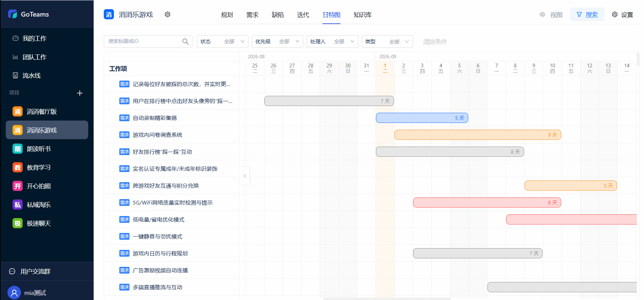The image size is (644, 300).
Task: Click the GoTeams logo icon
Action: click(13, 14)
